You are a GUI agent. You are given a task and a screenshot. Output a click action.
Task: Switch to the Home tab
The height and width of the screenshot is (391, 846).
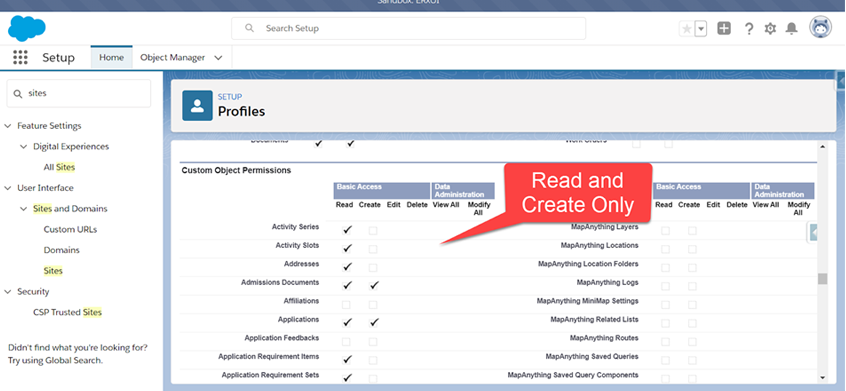pyautogui.click(x=112, y=57)
